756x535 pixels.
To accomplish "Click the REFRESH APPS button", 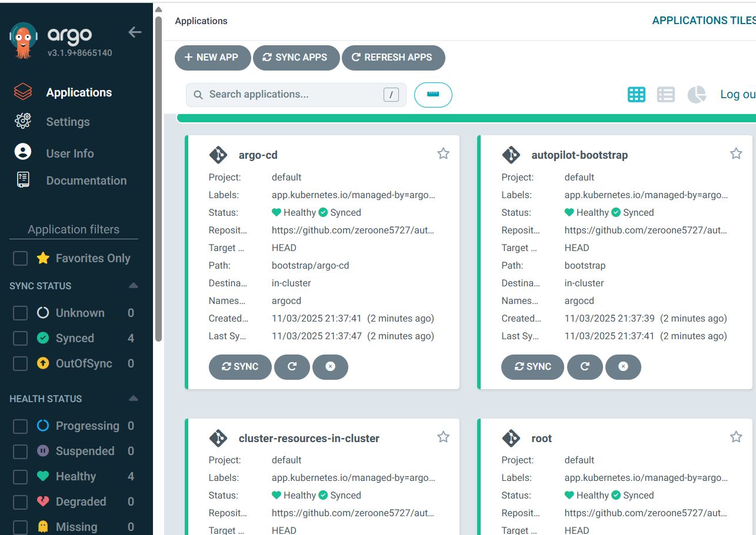I will click(x=393, y=58).
